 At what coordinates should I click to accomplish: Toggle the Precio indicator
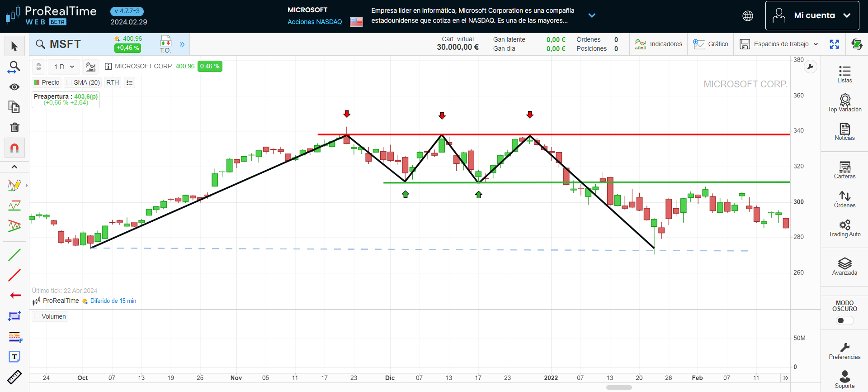click(x=47, y=82)
